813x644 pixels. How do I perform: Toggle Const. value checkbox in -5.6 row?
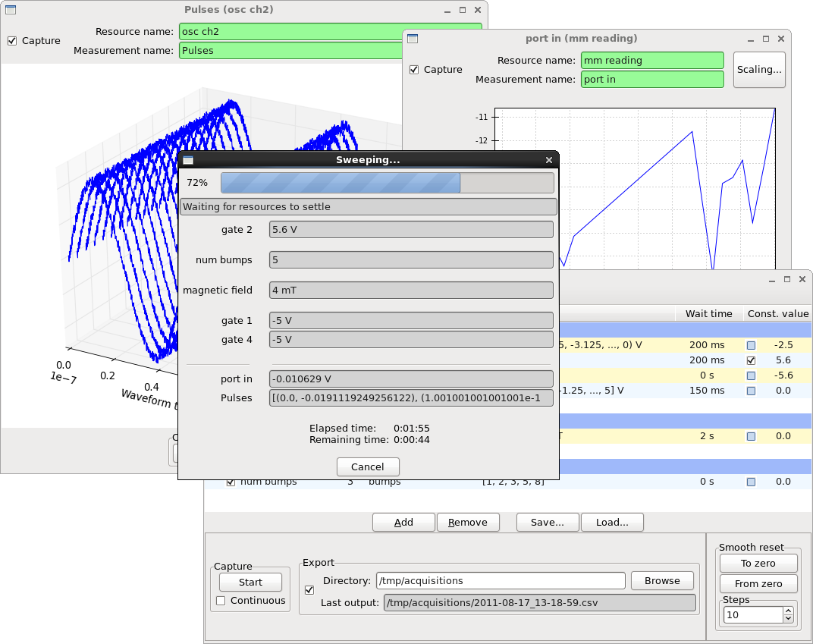(x=751, y=375)
